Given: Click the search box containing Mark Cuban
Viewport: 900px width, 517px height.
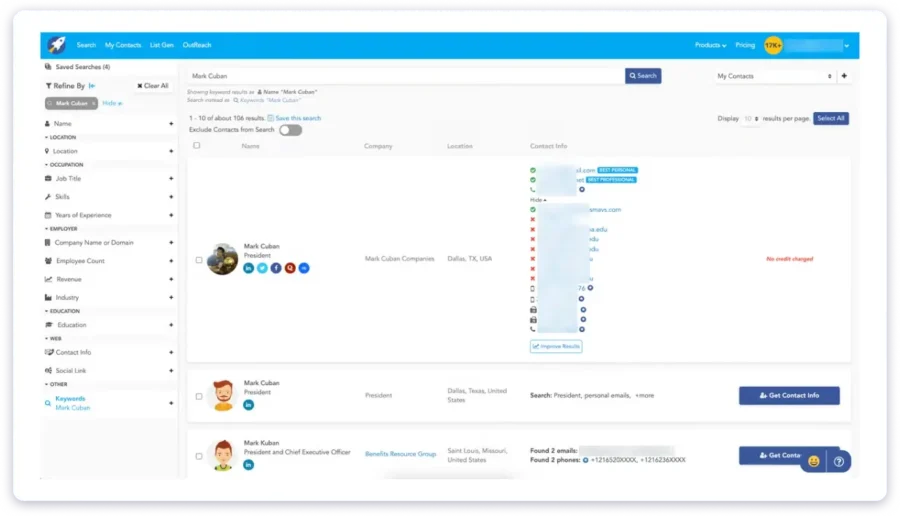Looking at the screenshot, I should click(406, 76).
